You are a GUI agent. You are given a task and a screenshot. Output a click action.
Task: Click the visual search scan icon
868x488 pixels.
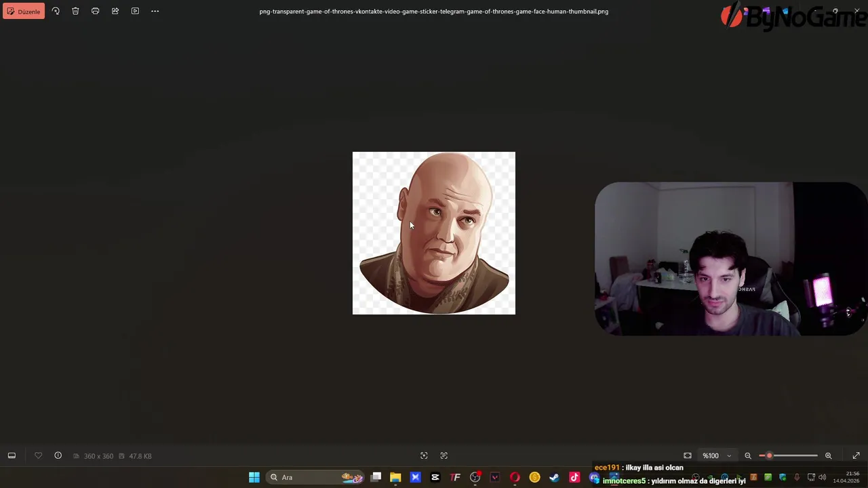424,456
